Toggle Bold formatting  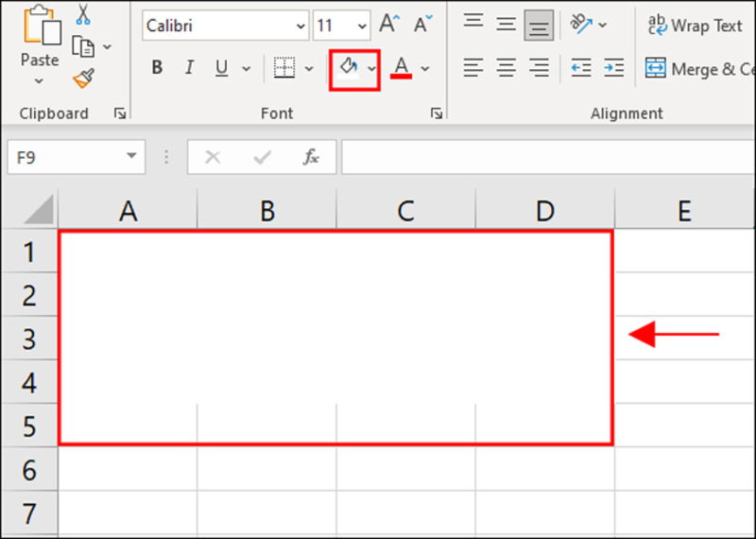(x=157, y=67)
